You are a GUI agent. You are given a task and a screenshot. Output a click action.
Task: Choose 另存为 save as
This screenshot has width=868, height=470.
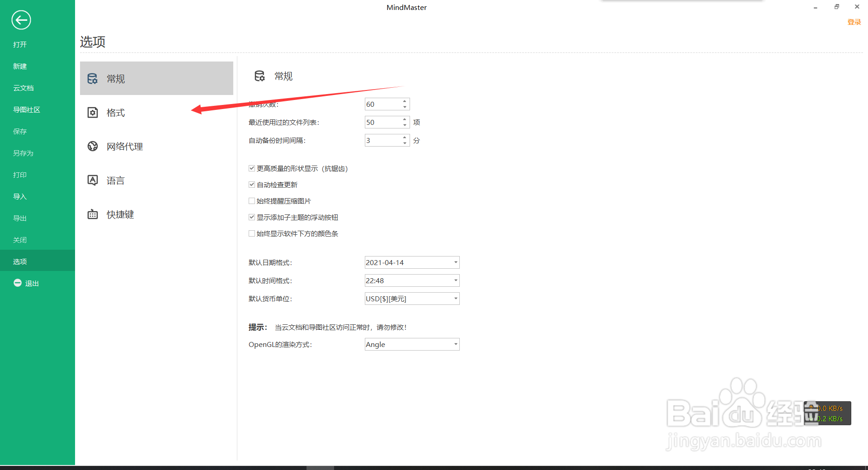click(23, 153)
